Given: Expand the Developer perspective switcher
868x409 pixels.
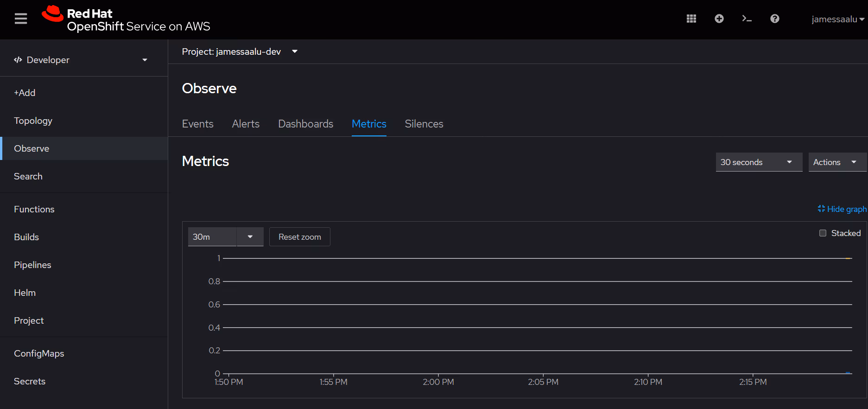Looking at the screenshot, I should coord(81,60).
